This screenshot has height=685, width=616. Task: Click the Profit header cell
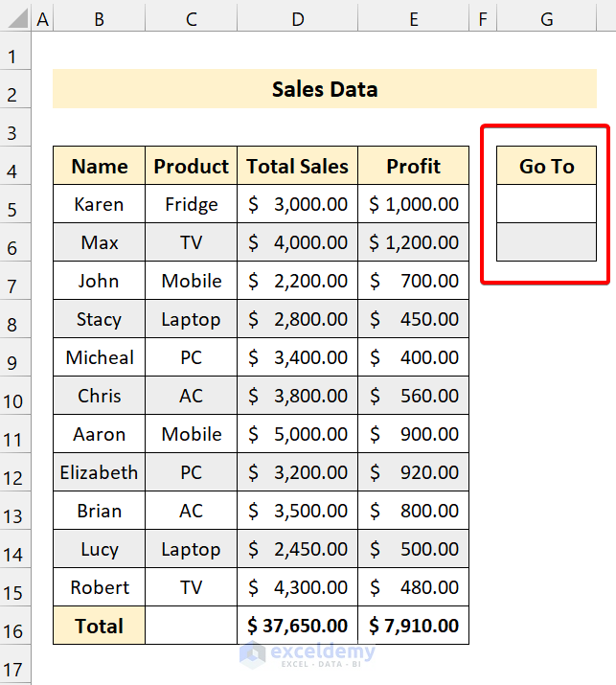[413, 166]
